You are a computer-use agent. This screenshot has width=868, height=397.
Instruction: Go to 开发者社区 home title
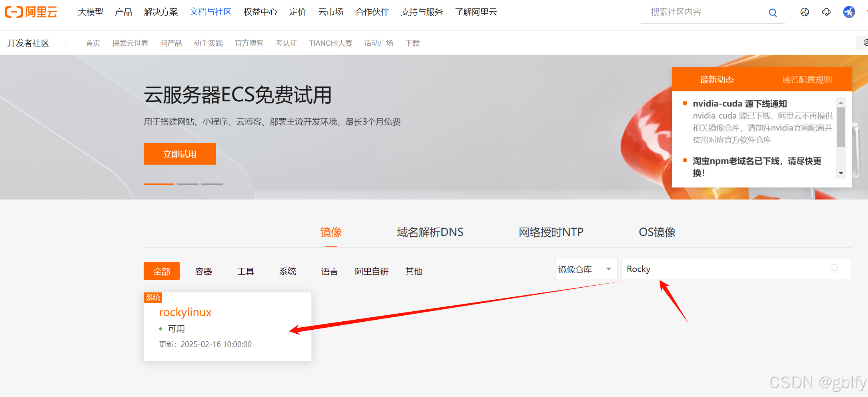[28, 43]
